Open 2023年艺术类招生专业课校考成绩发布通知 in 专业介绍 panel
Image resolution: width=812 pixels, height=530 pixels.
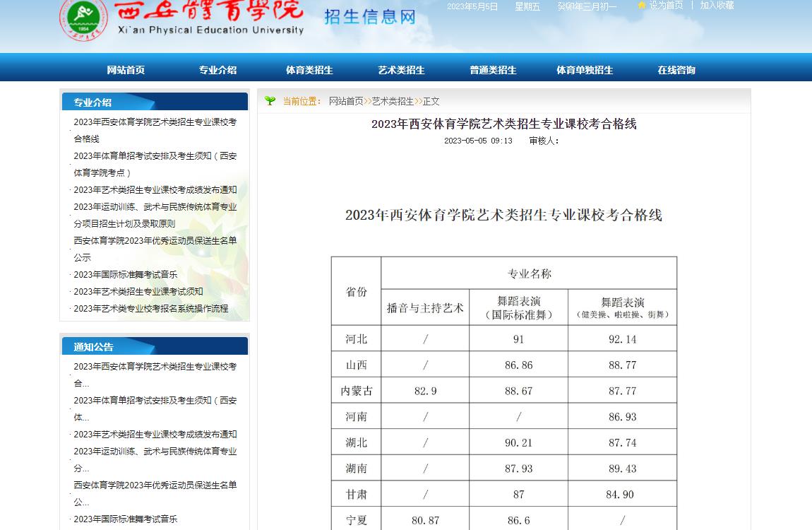pyautogui.click(x=155, y=189)
